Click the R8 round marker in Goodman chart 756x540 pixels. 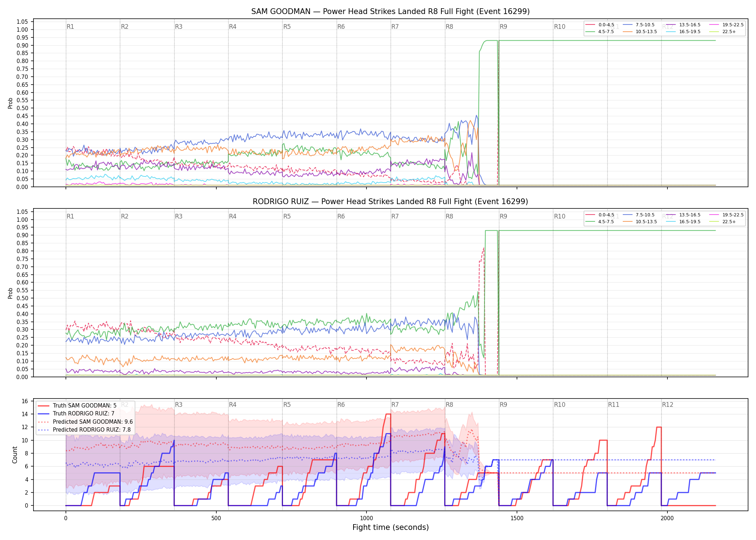point(449,27)
